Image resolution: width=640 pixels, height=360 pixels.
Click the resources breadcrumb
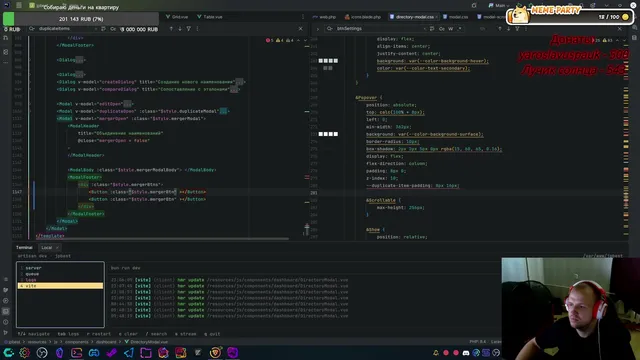click(x=37, y=342)
